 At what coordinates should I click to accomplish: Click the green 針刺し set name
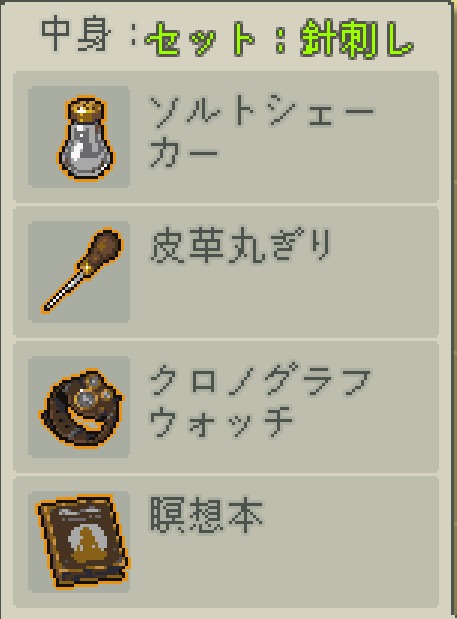356,39
